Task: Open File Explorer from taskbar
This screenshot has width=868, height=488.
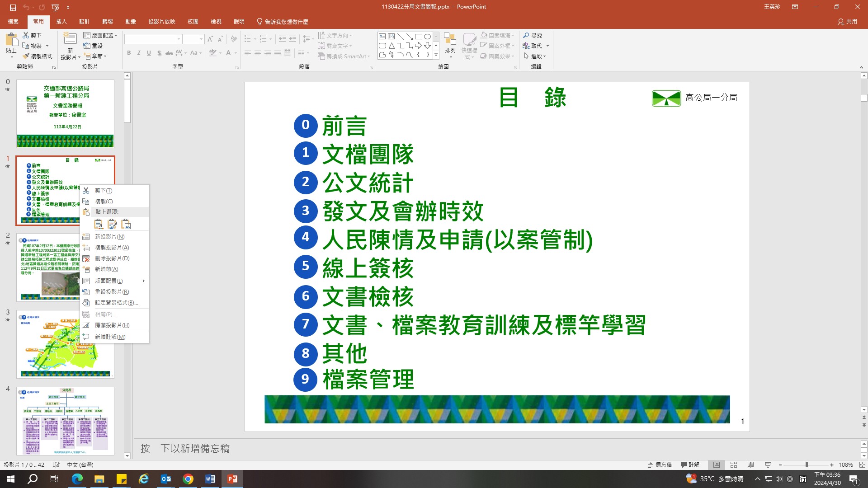Action: pyautogui.click(x=99, y=479)
